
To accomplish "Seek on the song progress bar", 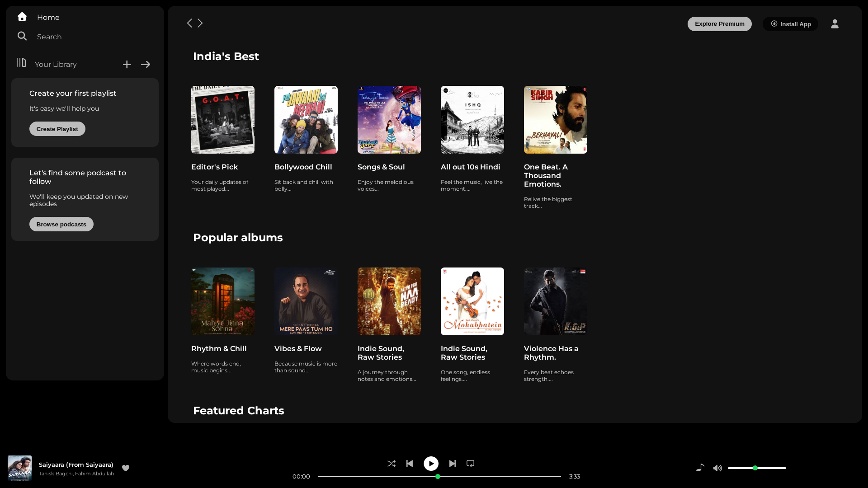I will (x=439, y=476).
